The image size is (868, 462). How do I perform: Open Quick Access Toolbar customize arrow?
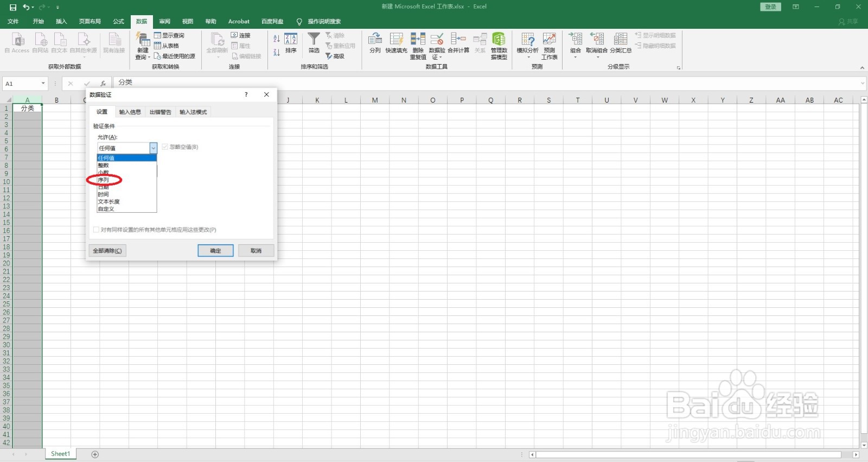pos(58,7)
